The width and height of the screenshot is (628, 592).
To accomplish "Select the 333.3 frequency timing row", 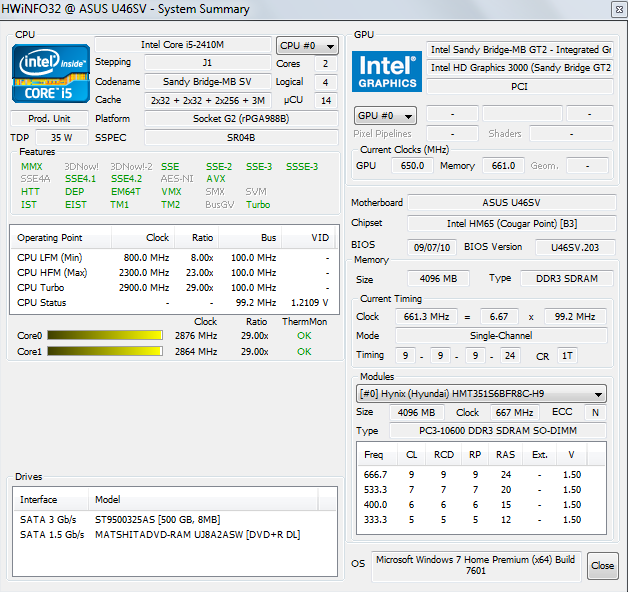I will pyautogui.click(x=481, y=520).
